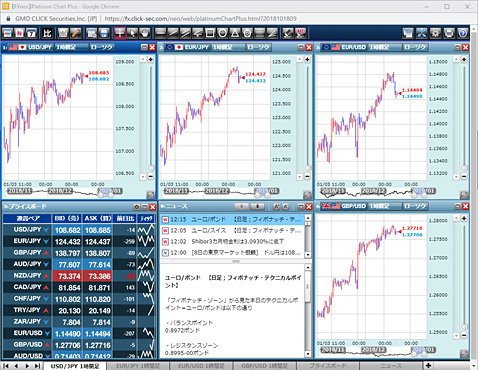Select the rectangle drawing tool
478x370 pixels.
210,33
